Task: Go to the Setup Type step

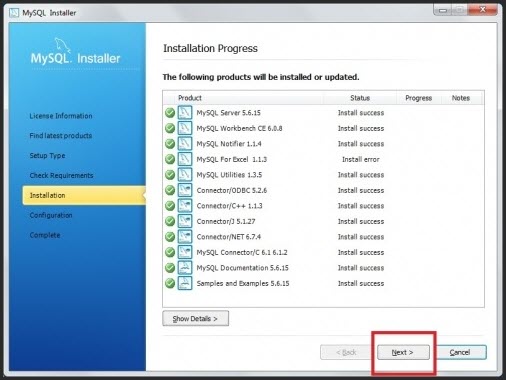Action: pyautogui.click(x=47, y=156)
